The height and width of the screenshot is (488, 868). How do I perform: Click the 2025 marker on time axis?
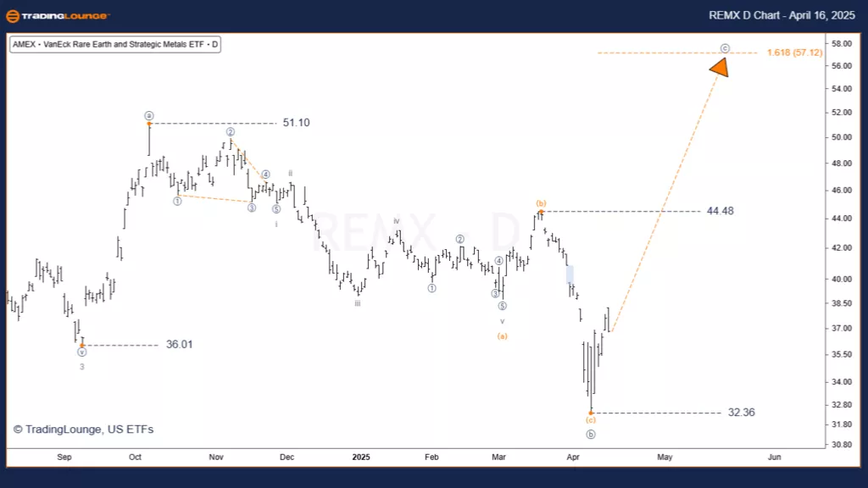361,457
